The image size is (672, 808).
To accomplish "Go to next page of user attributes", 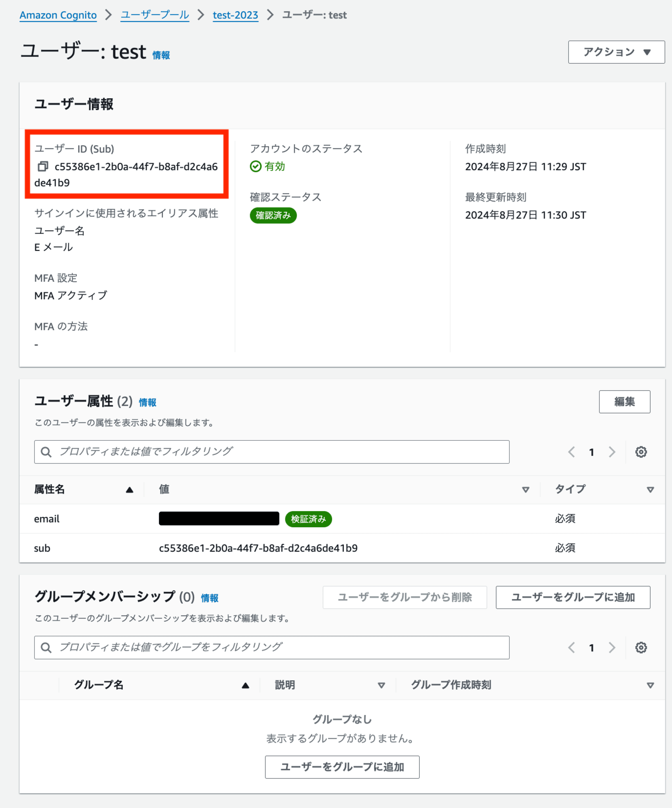I will 612,452.
